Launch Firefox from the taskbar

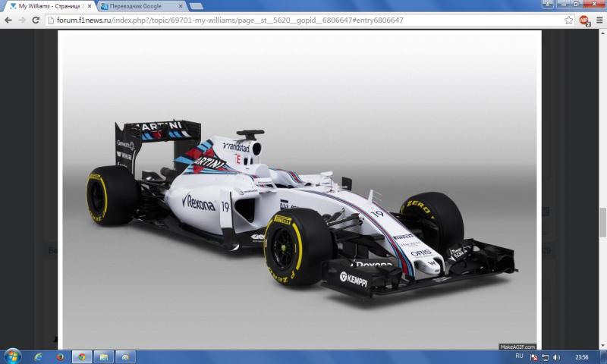60,357
